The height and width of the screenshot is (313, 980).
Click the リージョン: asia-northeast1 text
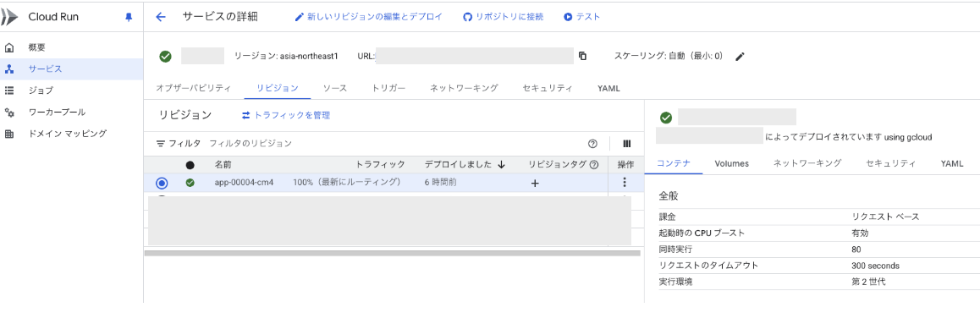pyautogui.click(x=286, y=56)
